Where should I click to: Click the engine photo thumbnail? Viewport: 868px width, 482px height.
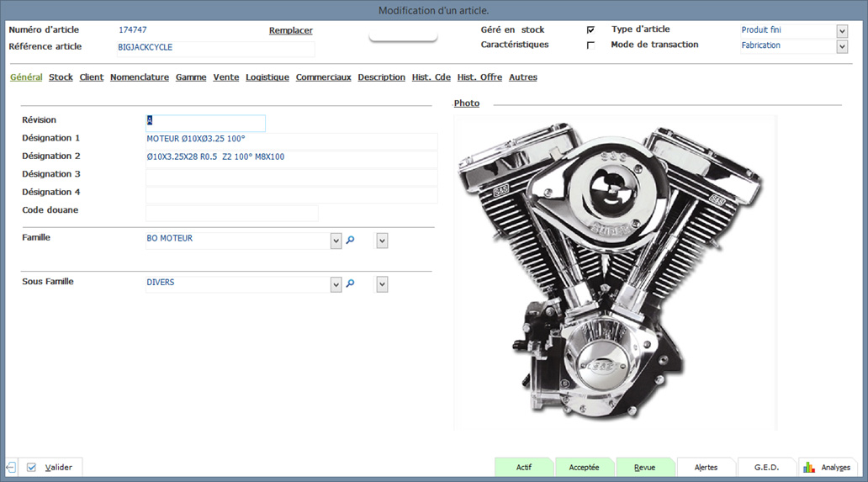[x=615, y=273]
